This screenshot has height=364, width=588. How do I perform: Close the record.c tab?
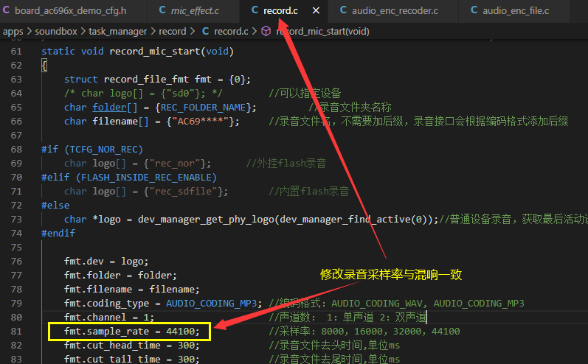(316, 10)
